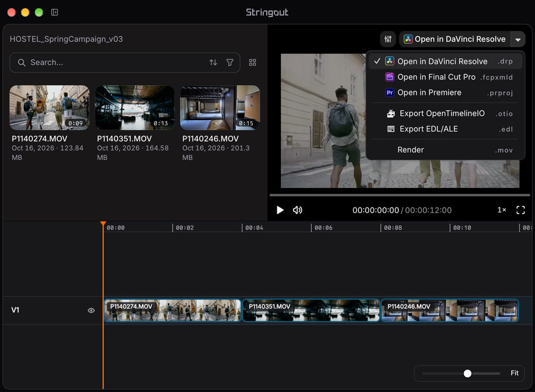Select Export EDL/ALE option
Viewport: 535px width, 392px height.
pyautogui.click(x=446, y=129)
